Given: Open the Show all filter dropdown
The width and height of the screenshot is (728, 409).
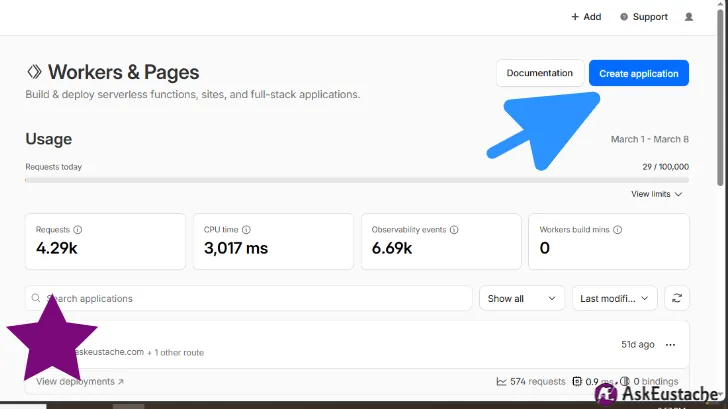Looking at the screenshot, I should click(x=522, y=298).
